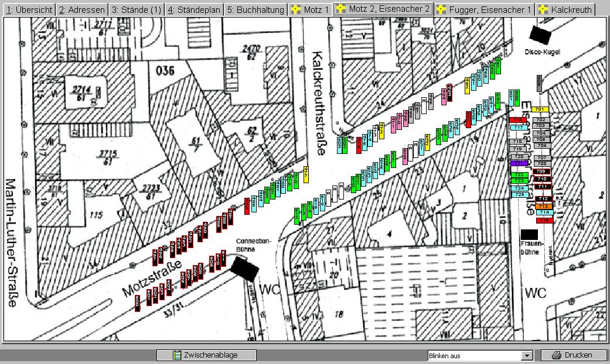Open the Kalckreuth map tab
Viewport: 610px width, 364px height.
[x=565, y=10]
